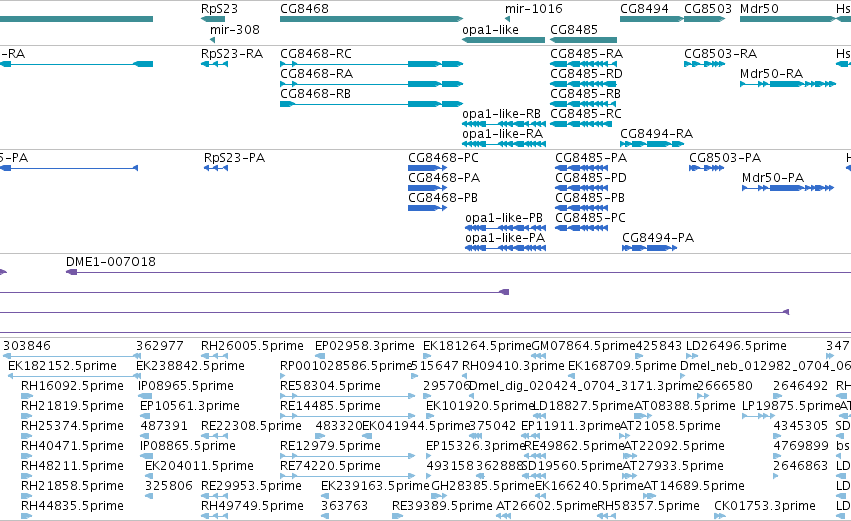Viewport: 851px width, 521px height.
Task: Click the Mdr50 gene label
Action: pyautogui.click(x=759, y=9)
